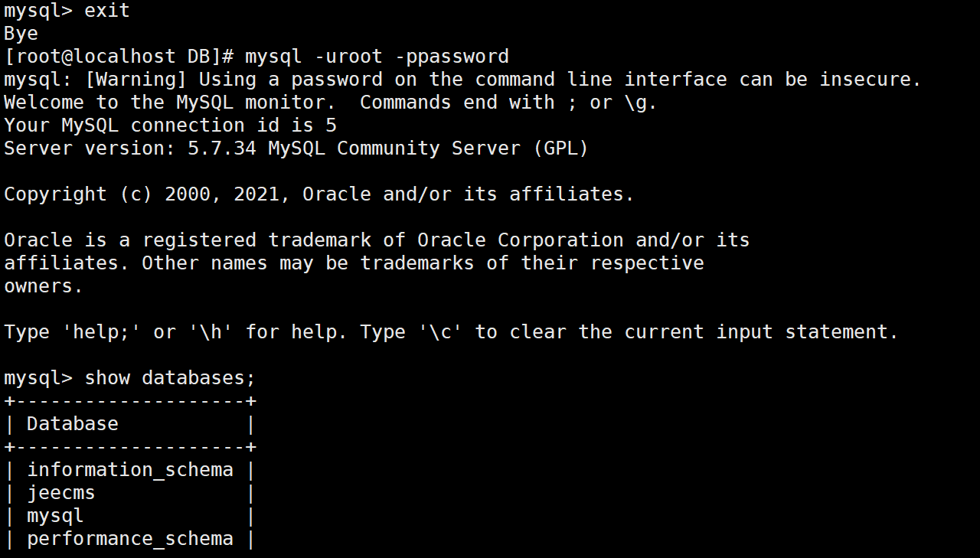Click the connection id number 5
The height and width of the screenshot is (558, 980).
(331, 126)
